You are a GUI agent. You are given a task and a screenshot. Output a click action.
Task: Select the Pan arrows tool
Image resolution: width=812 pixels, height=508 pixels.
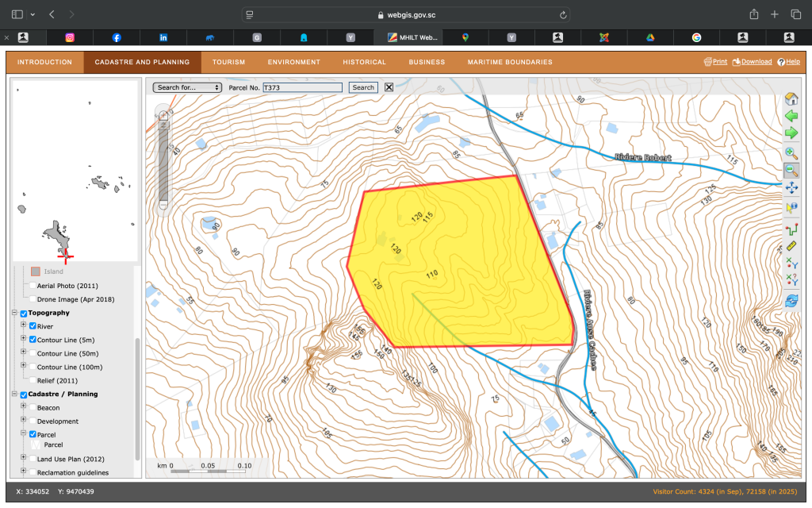pos(791,188)
